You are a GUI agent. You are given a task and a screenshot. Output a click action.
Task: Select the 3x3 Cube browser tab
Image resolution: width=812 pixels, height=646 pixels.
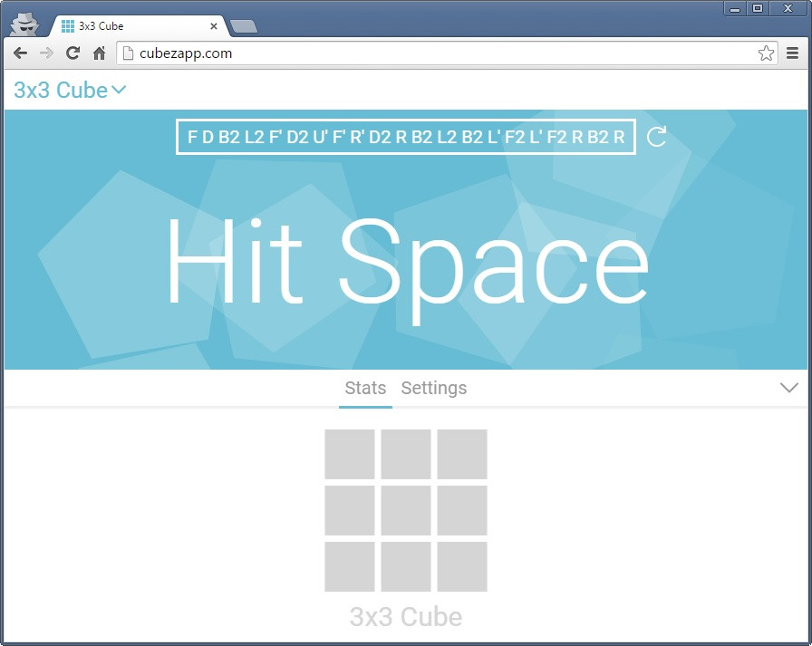136,26
